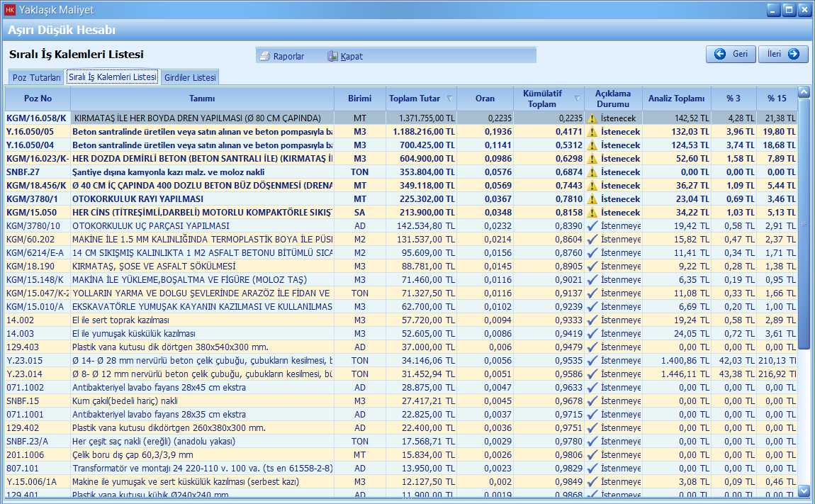
Task: Click checkmark icon in KGM/3780/10 row
Action: click(592, 226)
